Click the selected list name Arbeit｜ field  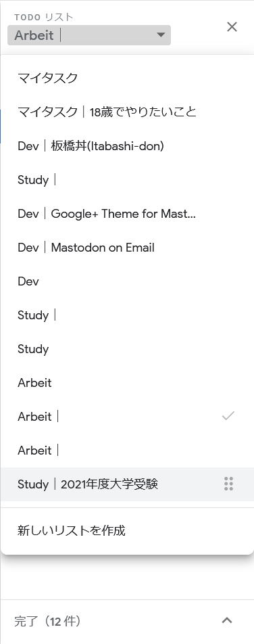89,35
